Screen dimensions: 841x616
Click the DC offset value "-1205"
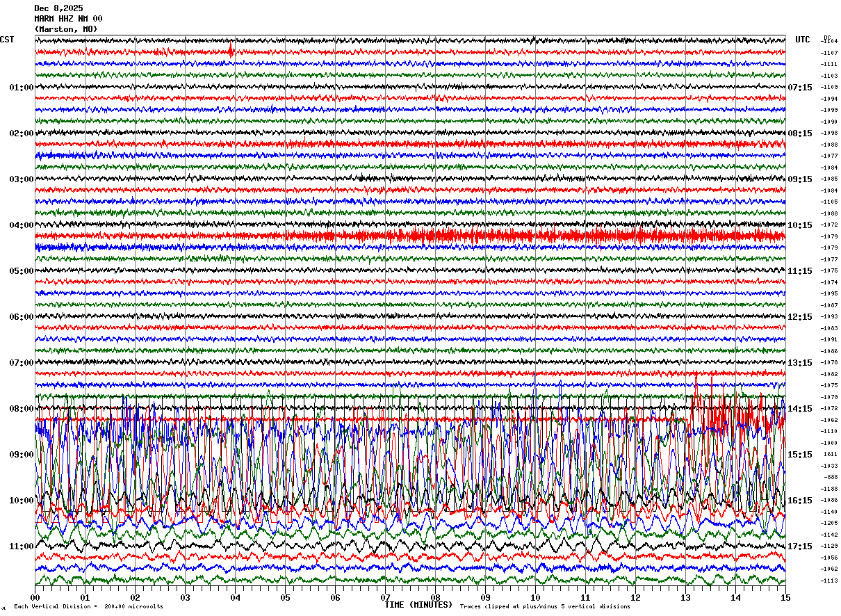829,523
